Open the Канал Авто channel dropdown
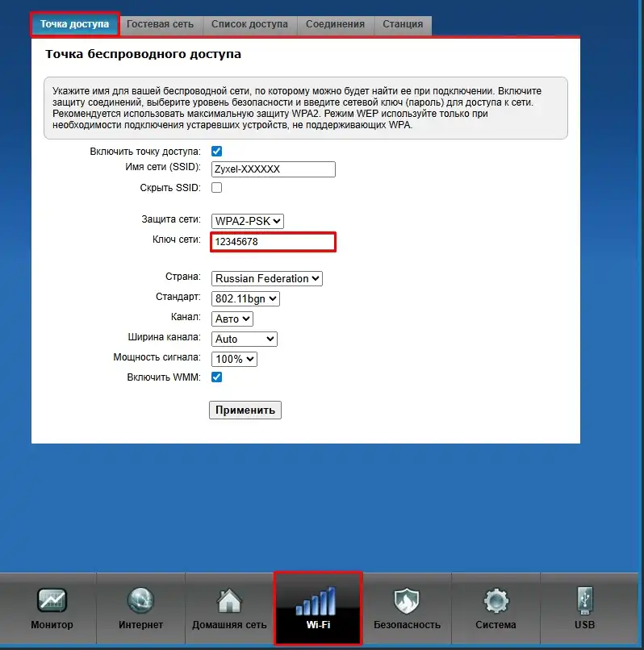This screenshot has width=644, height=650. 232,319
